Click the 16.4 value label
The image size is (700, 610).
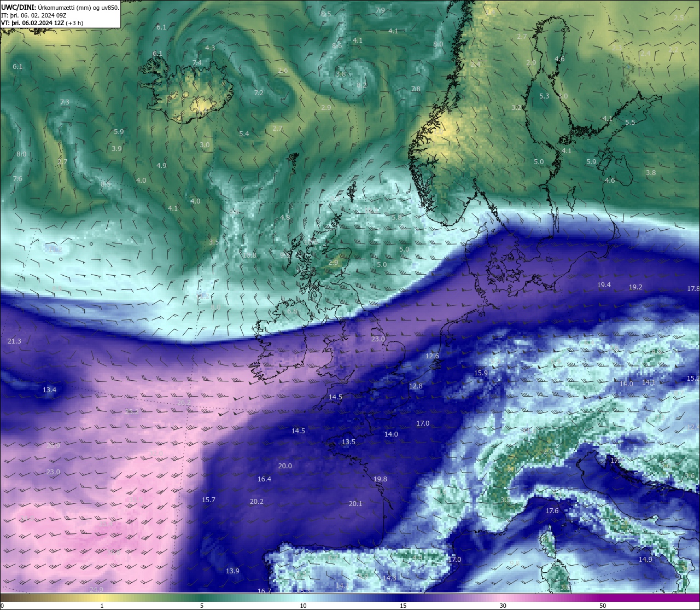pyautogui.click(x=264, y=479)
